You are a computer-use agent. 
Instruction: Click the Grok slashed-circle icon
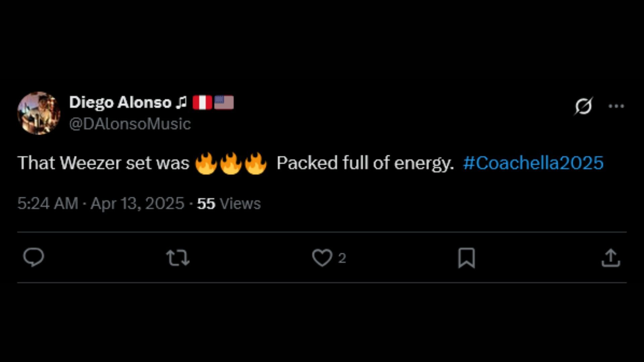click(x=584, y=106)
